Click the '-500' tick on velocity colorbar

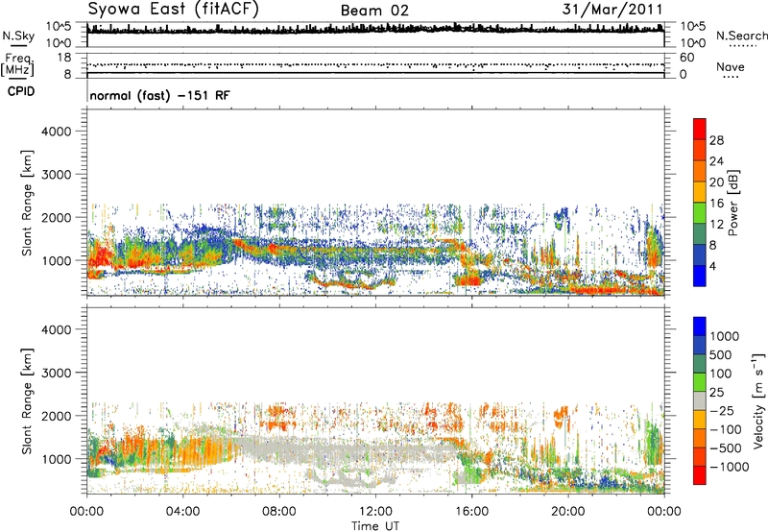click(x=726, y=448)
